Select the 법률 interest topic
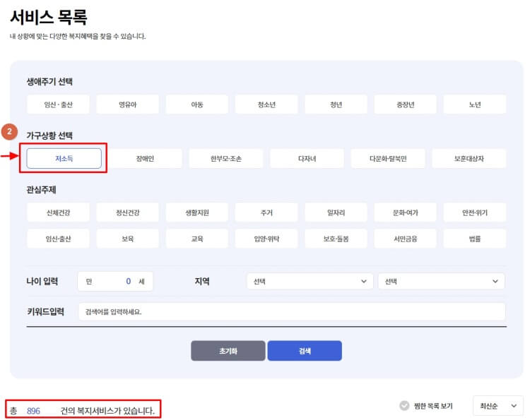The image size is (530, 420). [475, 239]
